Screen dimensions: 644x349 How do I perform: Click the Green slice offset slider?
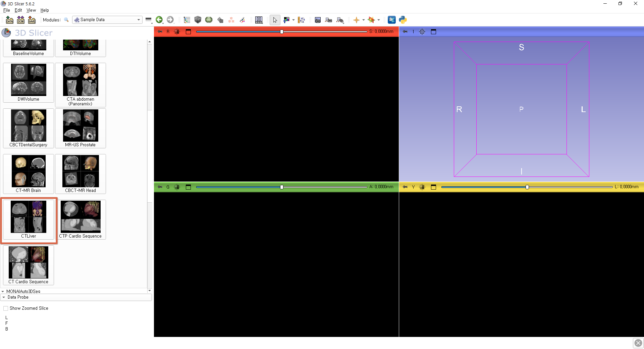282,187
